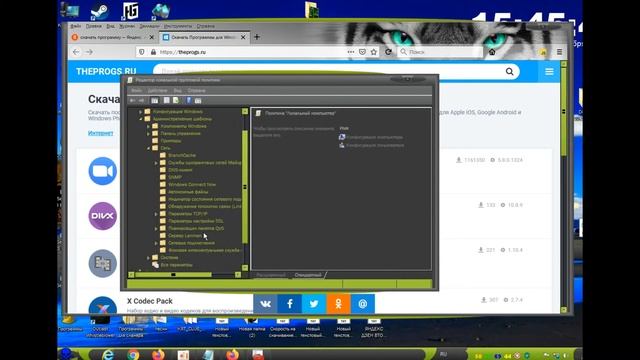Select BranchCache folder in the tree
The width and height of the screenshot is (640, 360).
(x=182, y=156)
